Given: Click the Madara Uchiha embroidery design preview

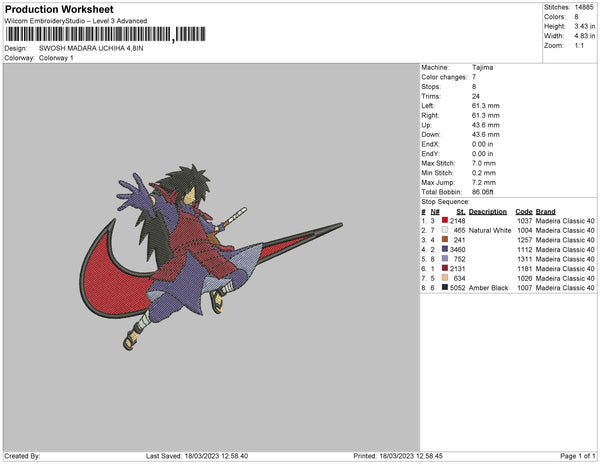Looking at the screenshot, I should [211, 257].
